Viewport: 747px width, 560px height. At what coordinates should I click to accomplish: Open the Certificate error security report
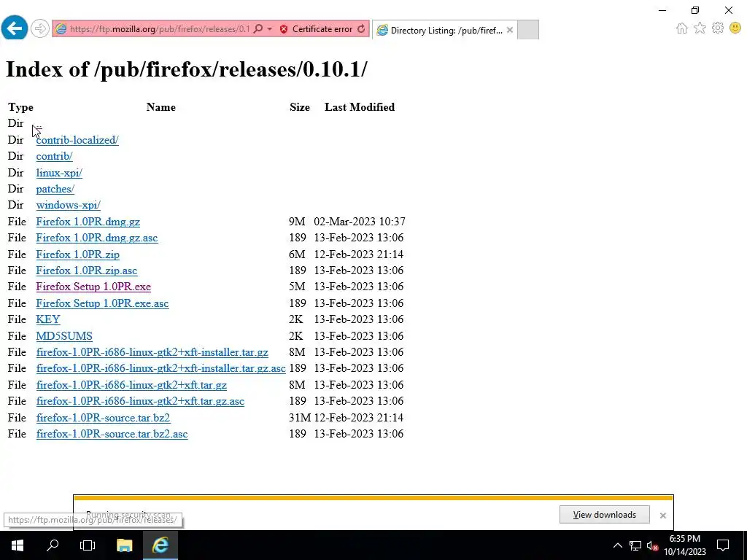317,29
